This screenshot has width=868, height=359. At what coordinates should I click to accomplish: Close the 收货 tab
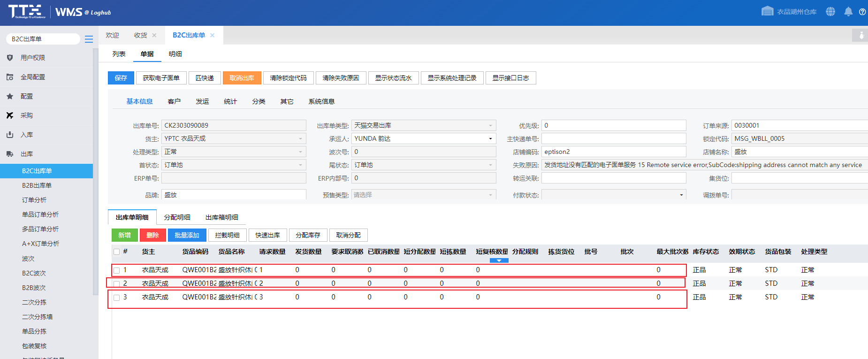[154, 35]
